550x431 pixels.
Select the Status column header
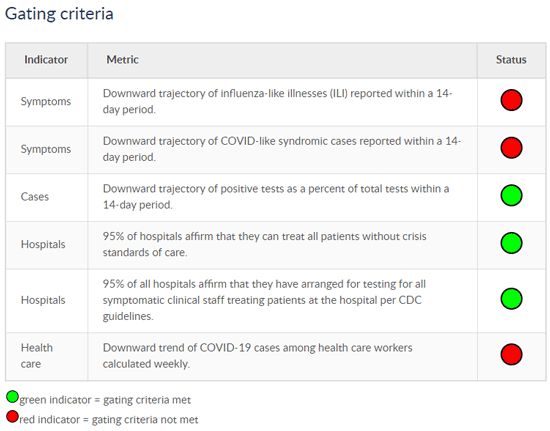[511, 60]
